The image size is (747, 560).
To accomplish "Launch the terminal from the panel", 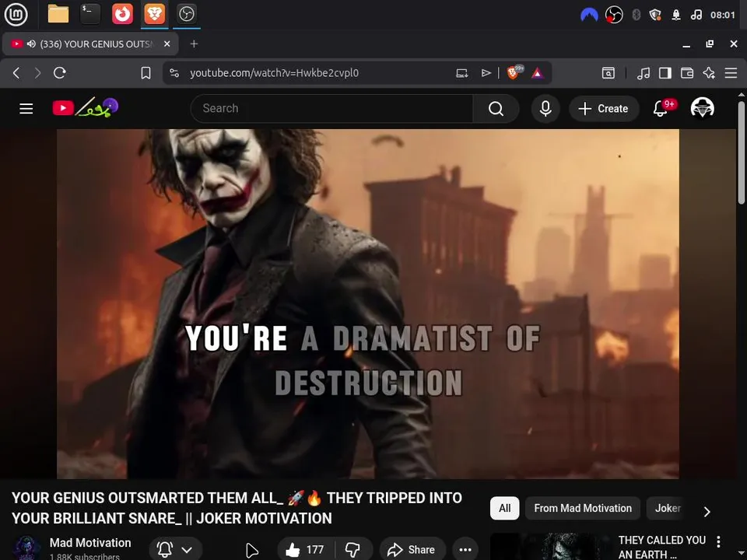I will [x=90, y=14].
